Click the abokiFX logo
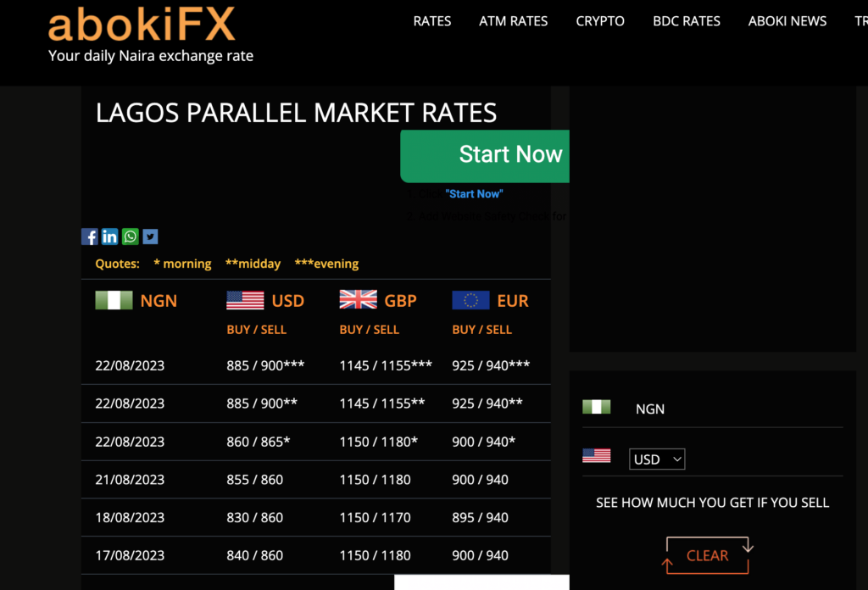This screenshot has height=590, width=868. click(142, 25)
